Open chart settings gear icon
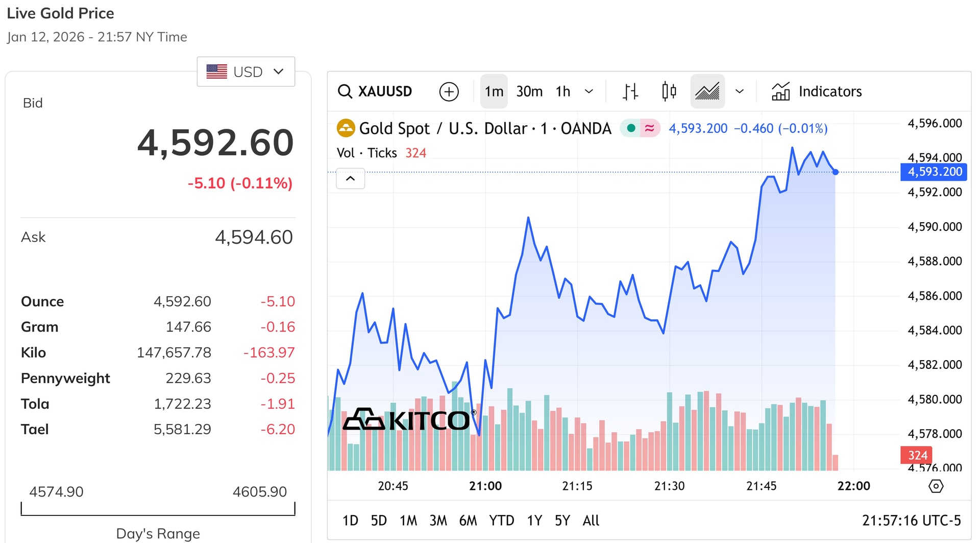The image size is (980, 543). click(x=936, y=486)
